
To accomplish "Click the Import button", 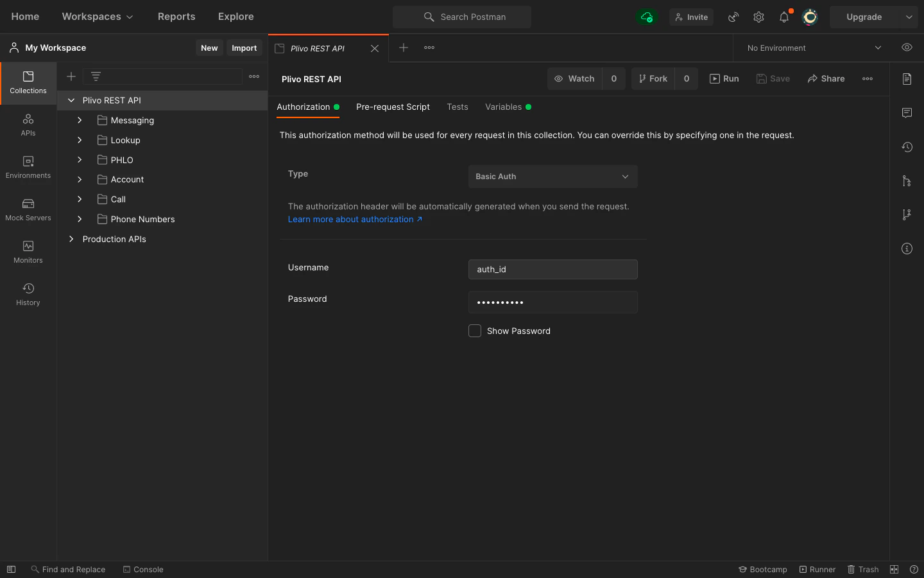I will (244, 48).
